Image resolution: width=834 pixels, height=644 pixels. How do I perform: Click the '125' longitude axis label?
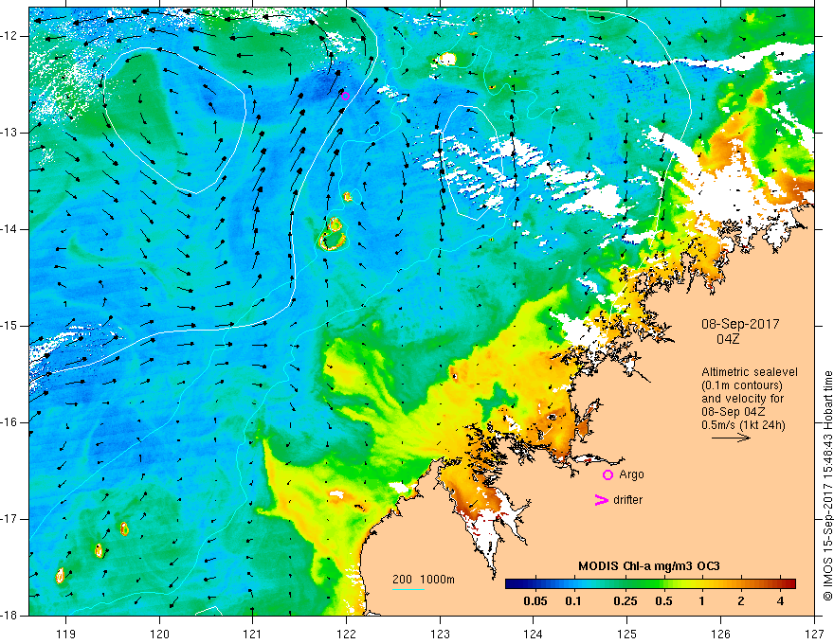627,634
